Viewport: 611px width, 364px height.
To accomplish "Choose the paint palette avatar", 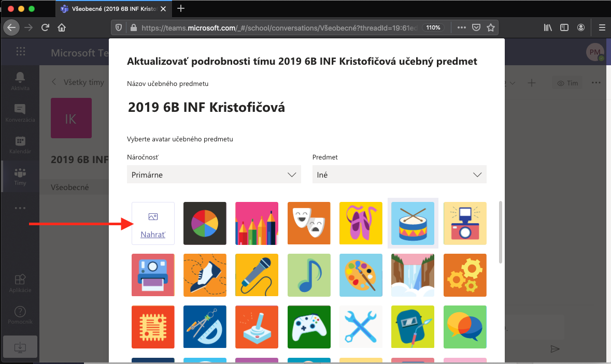I will tap(361, 275).
